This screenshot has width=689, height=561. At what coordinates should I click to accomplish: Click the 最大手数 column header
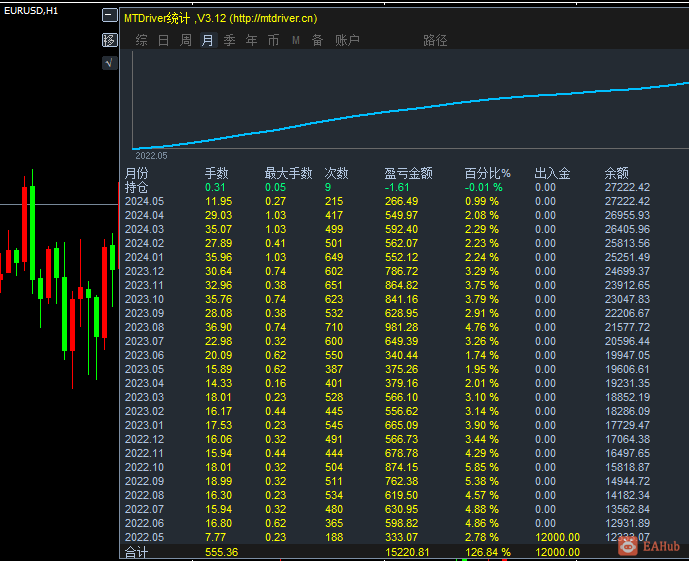(288, 173)
